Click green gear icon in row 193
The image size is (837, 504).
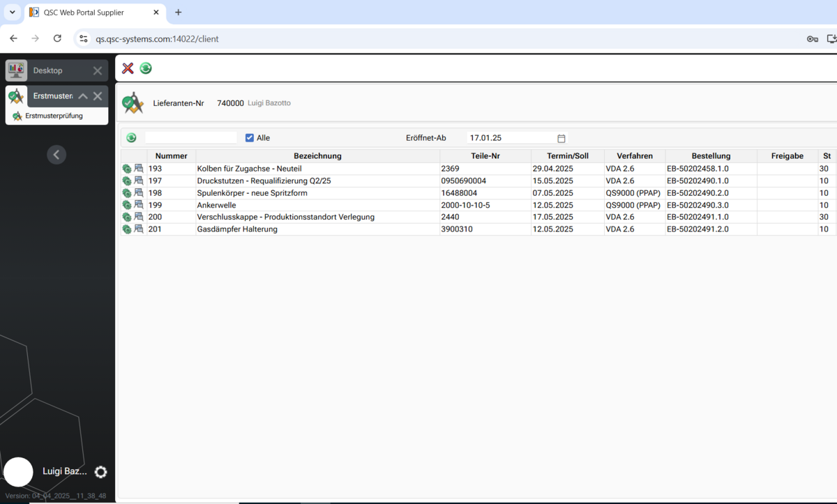coord(127,169)
